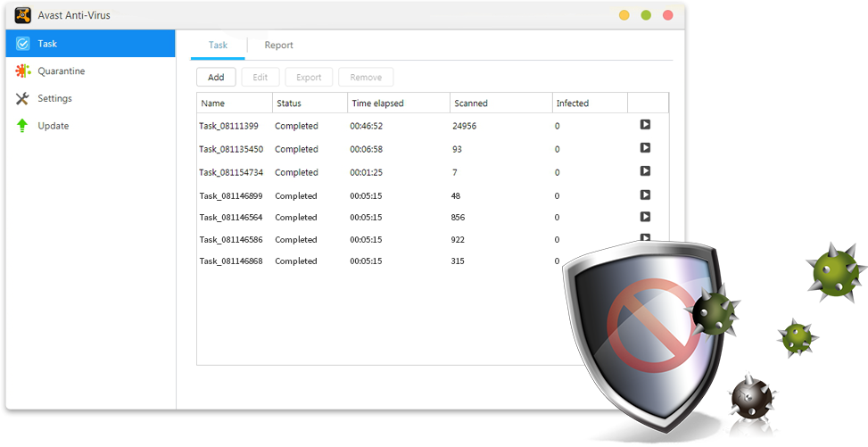
Task: Run Task_081154734 with its play icon
Action: click(645, 171)
